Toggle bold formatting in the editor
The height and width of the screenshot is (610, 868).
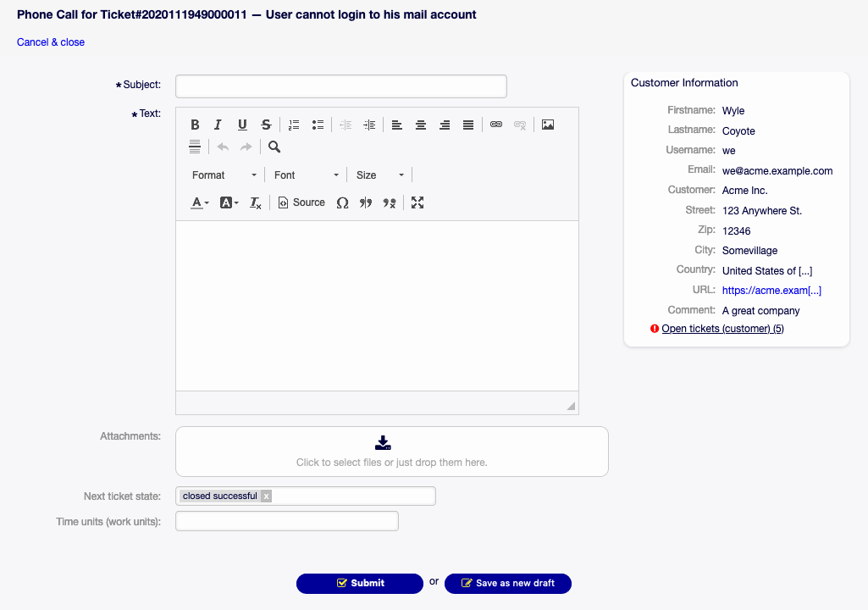[195, 125]
